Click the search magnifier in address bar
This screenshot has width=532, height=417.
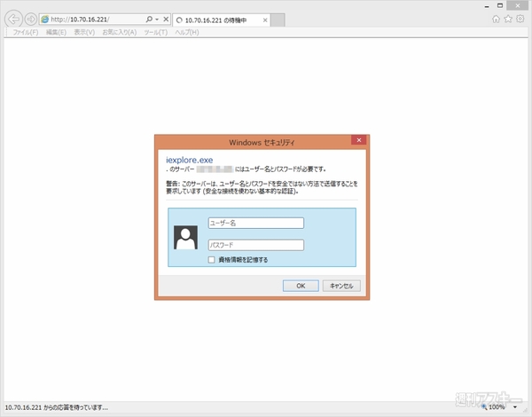coord(149,19)
